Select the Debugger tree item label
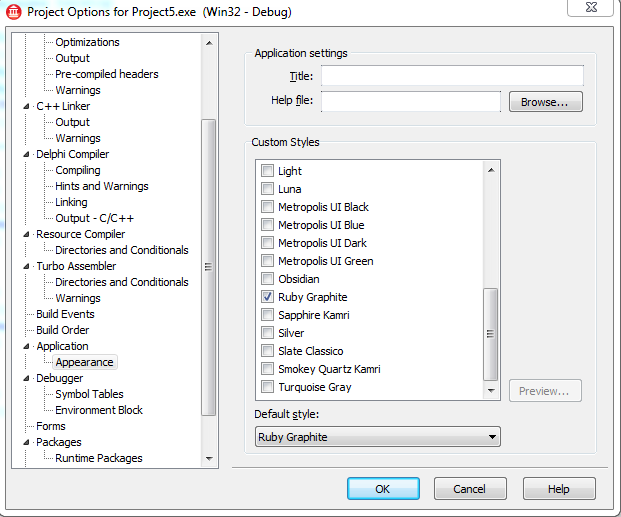Image resolution: width=621 pixels, height=517 pixels. click(x=59, y=378)
